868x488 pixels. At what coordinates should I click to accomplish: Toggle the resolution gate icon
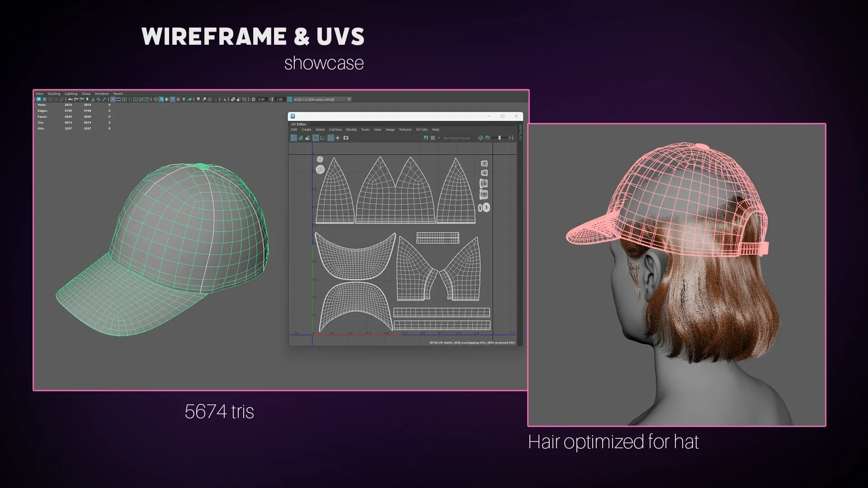[x=124, y=99]
